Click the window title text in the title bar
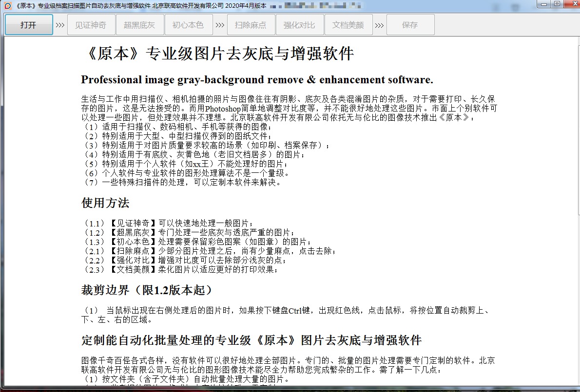 pyautogui.click(x=141, y=6)
